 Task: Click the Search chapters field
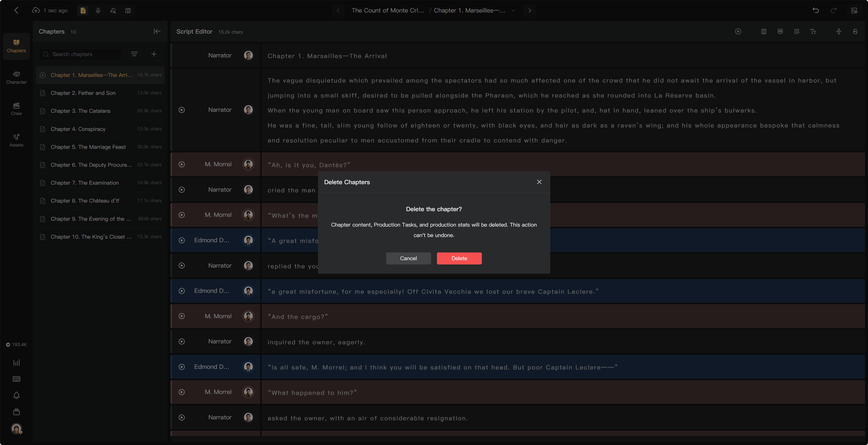(81, 54)
